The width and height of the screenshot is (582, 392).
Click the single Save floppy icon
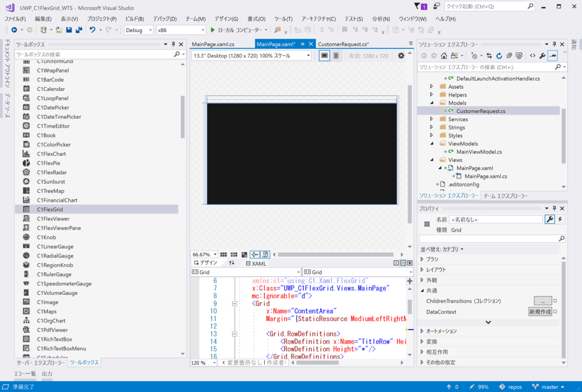[x=69, y=30]
